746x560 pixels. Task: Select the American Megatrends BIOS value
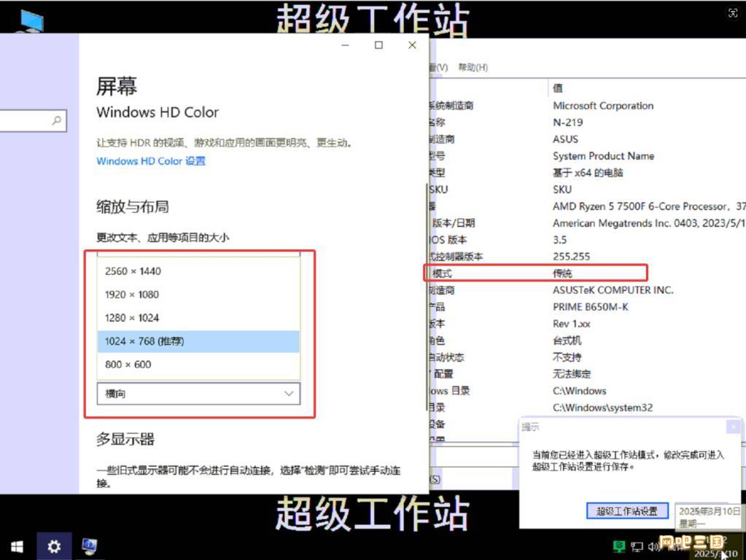[649, 222]
